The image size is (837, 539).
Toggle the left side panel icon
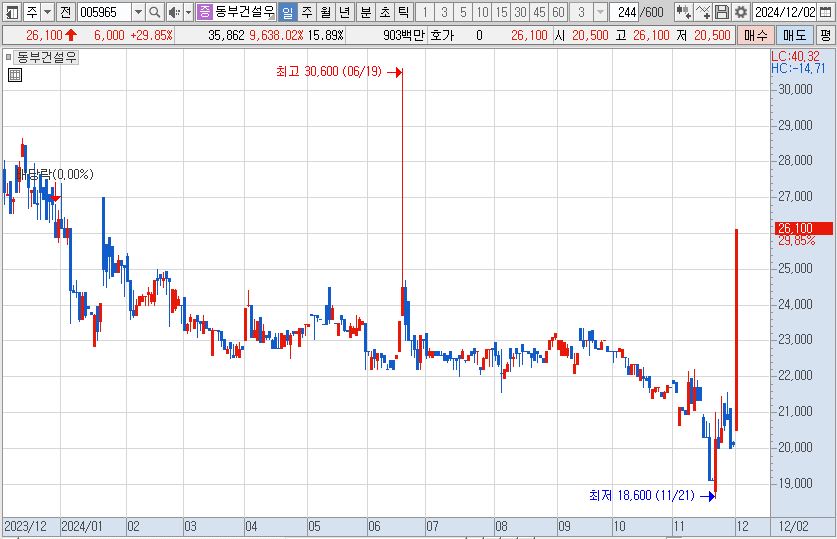11,12
